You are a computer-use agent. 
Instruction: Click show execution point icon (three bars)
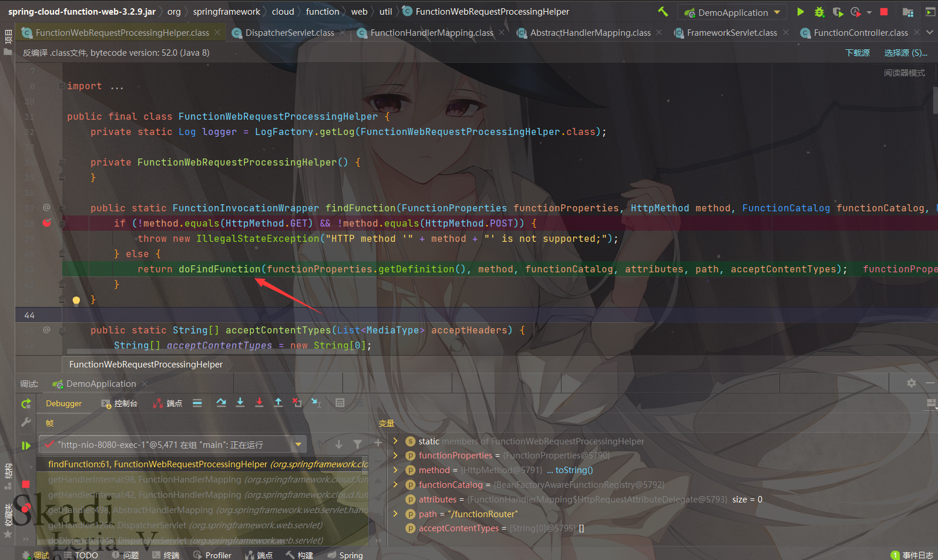tap(197, 403)
